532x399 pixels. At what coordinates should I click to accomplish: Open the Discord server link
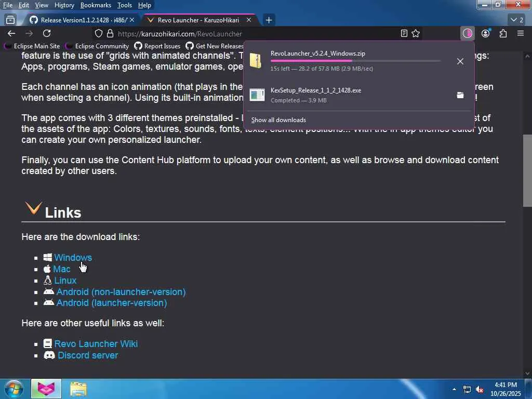point(88,355)
